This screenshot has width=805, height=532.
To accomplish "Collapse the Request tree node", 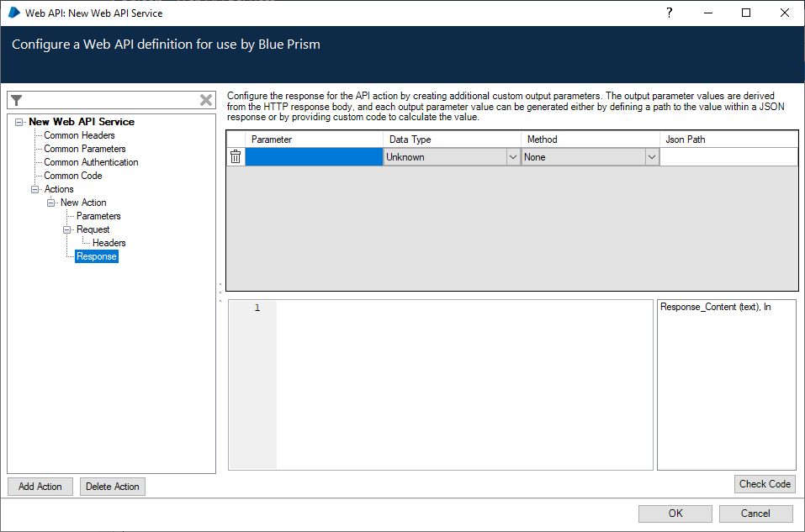I will [x=66, y=229].
